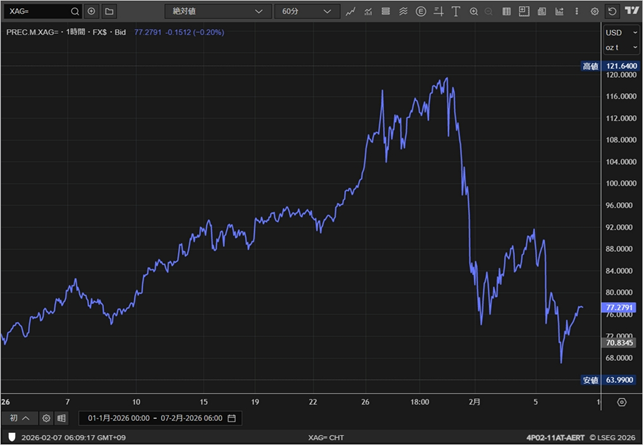The height and width of the screenshot is (445, 643).
Task: Open the 60分 interval dropdown
Action: (x=304, y=11)
